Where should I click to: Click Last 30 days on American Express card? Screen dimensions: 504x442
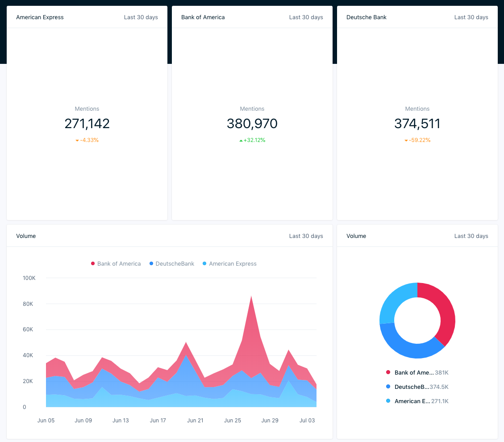pos(141,17)
